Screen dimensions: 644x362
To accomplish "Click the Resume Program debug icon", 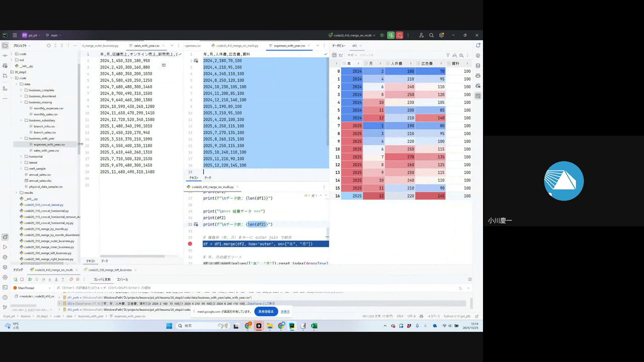I will (30, 280).
